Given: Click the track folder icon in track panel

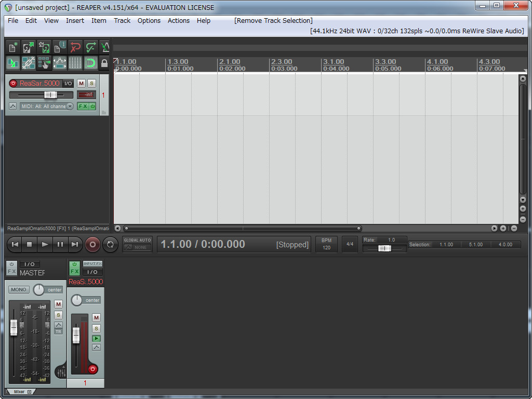Looking at the screenshot, I should click(104, 112).
